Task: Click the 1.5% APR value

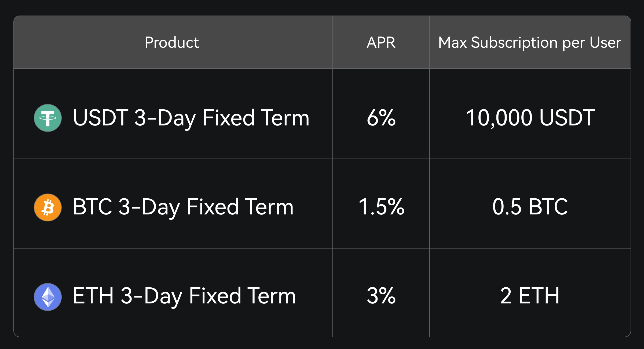Action: click(381, 207)
